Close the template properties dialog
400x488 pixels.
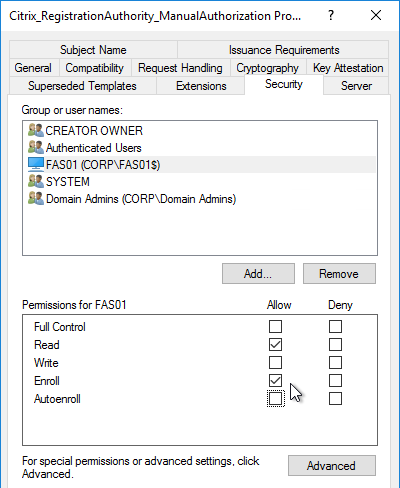click(376, 15)
